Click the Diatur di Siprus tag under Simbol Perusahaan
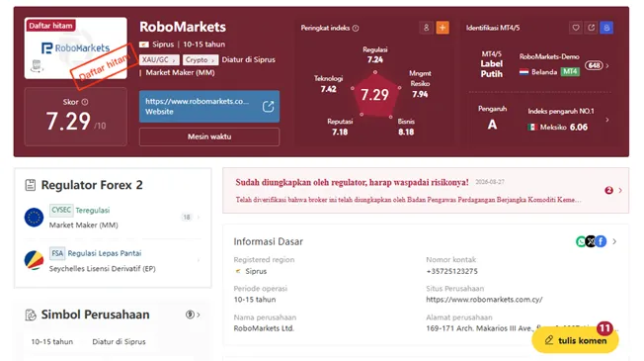 (119, 341)
